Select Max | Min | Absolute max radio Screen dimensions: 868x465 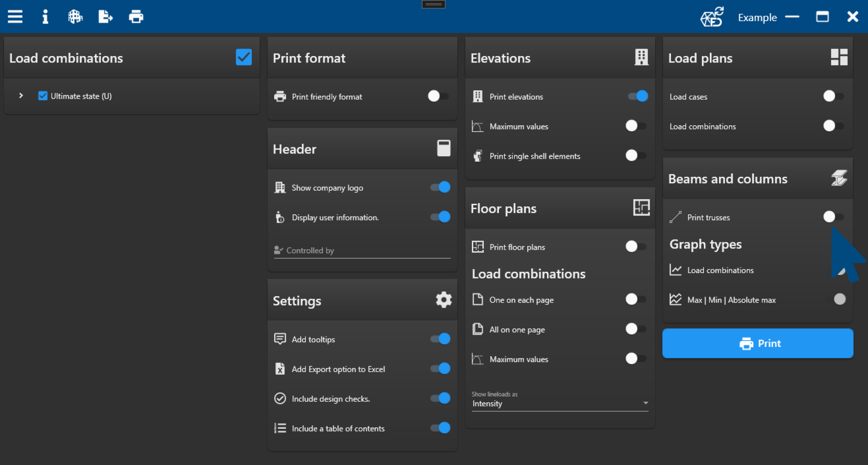pos(839,299)
